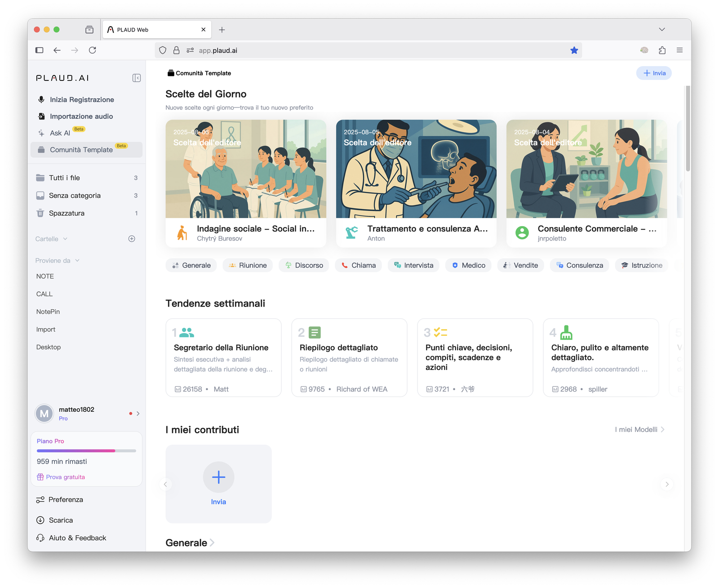Filter by NotePin source
719x588 pixels.
click(48, 312)
